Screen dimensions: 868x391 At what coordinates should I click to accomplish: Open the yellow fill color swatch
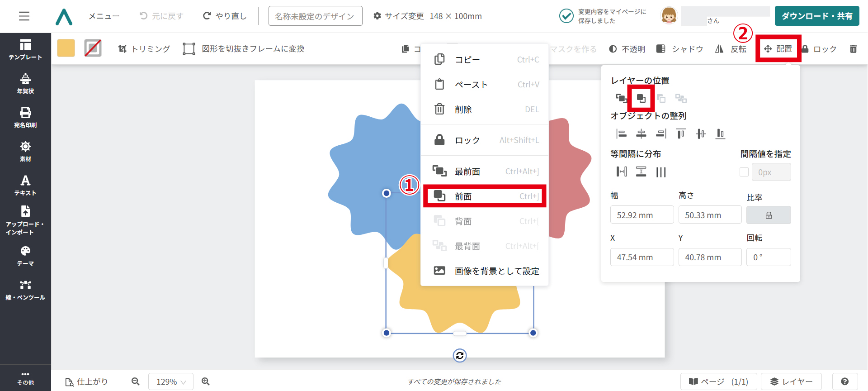point(66,48)
